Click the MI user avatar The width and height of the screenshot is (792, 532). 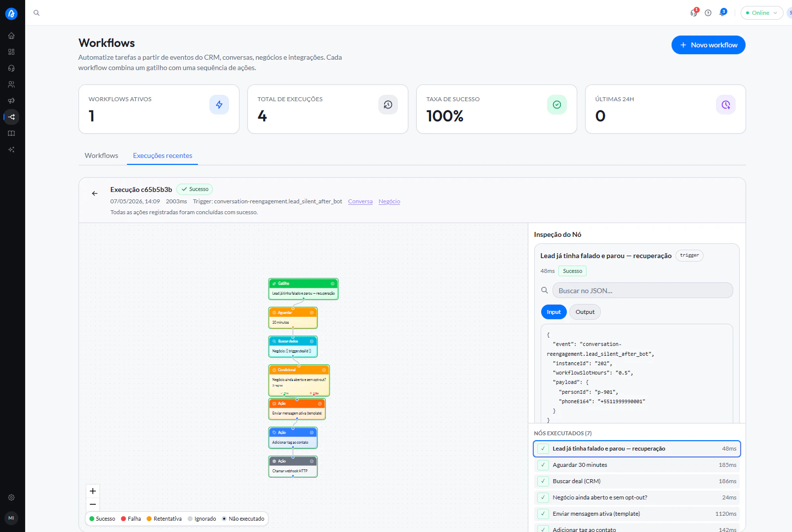(x=11, y=518)
